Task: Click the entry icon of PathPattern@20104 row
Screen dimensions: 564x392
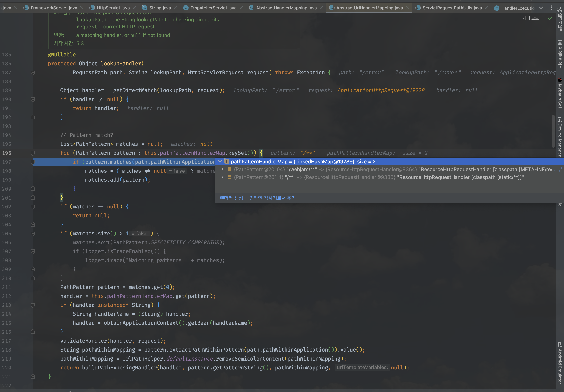Action: pos(229,169)
